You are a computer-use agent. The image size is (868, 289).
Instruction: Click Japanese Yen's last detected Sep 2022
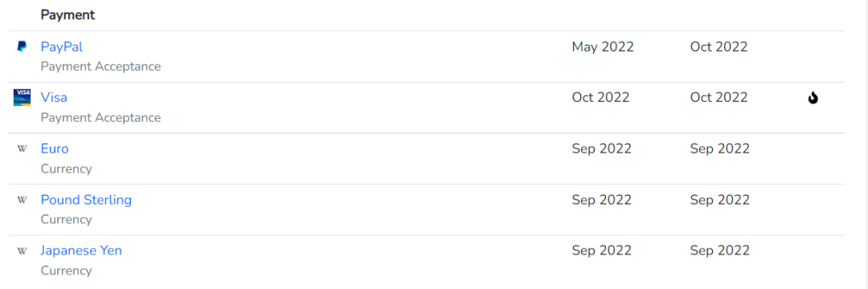(719, 250)
